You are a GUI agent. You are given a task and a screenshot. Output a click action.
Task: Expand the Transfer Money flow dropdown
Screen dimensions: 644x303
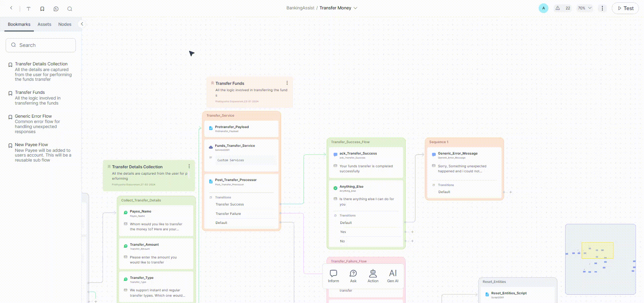point(356,8)
